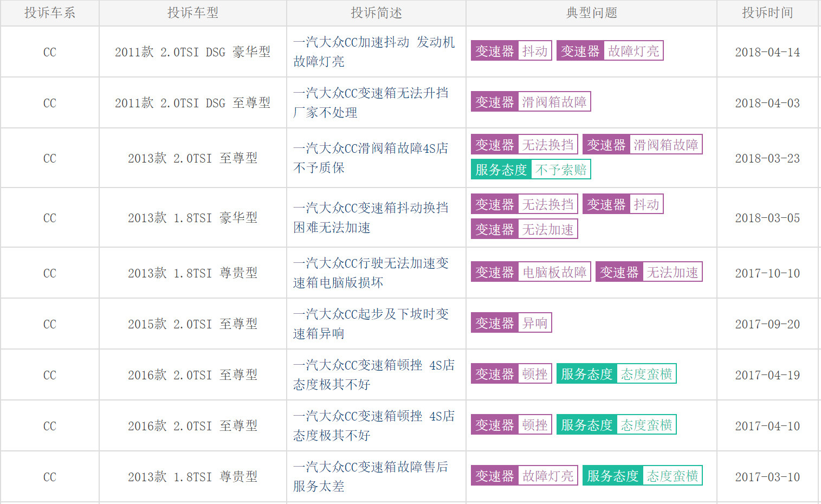Image resolution: width=821 pixels, height=504 pixels.
Task: Click 2016款 2.0TSI 至尊型 in the 2017-04-19 row
Action: coord(193,375)
